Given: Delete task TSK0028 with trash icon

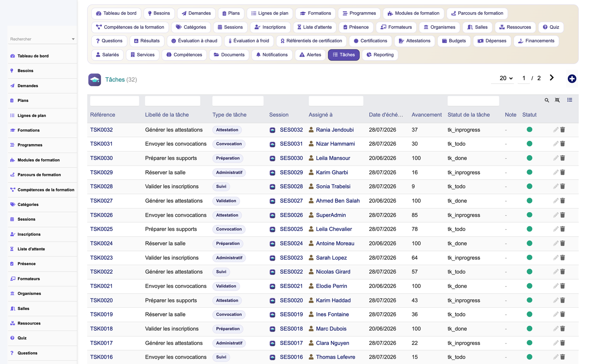Looking at the screenshot, I should point(563,186).
